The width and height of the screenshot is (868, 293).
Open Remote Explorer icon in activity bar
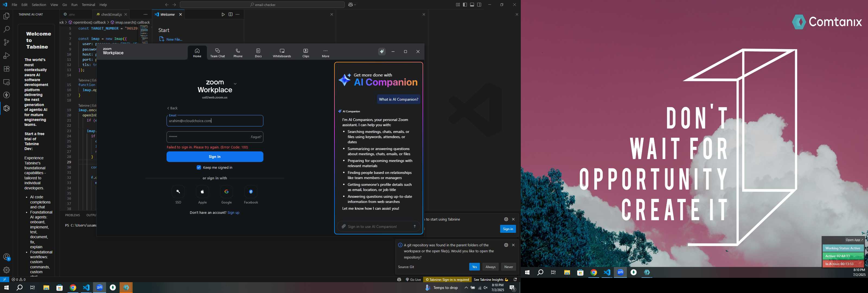click(x=7, y=82)
